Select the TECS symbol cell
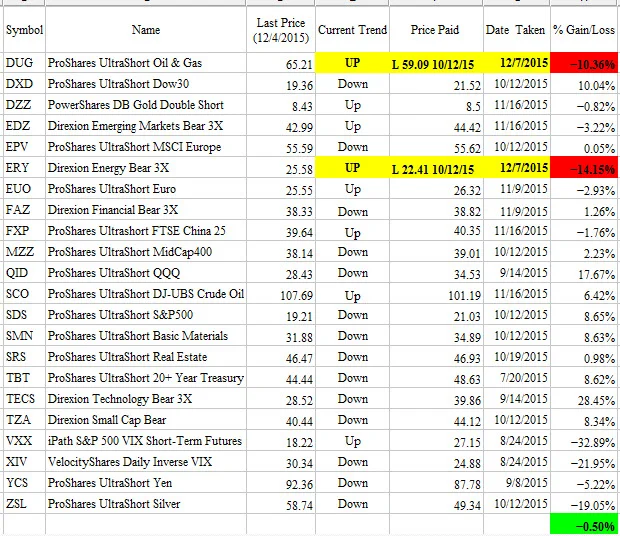620x536 pixels. 24,398
